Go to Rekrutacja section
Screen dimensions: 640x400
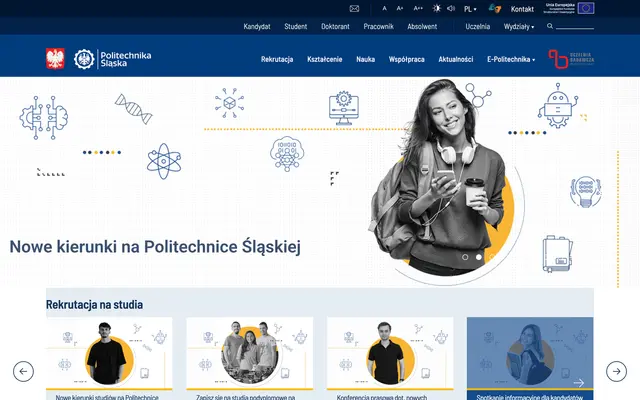click(277, 59)
